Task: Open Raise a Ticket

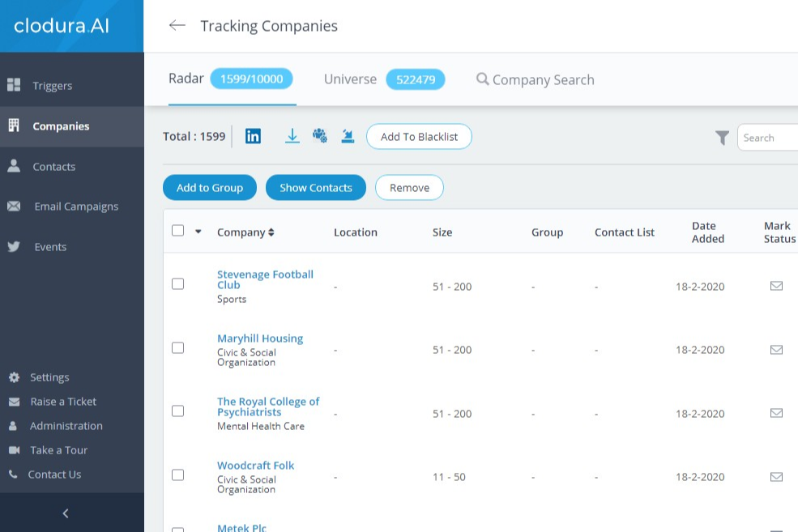Action: tap(63, 402)
